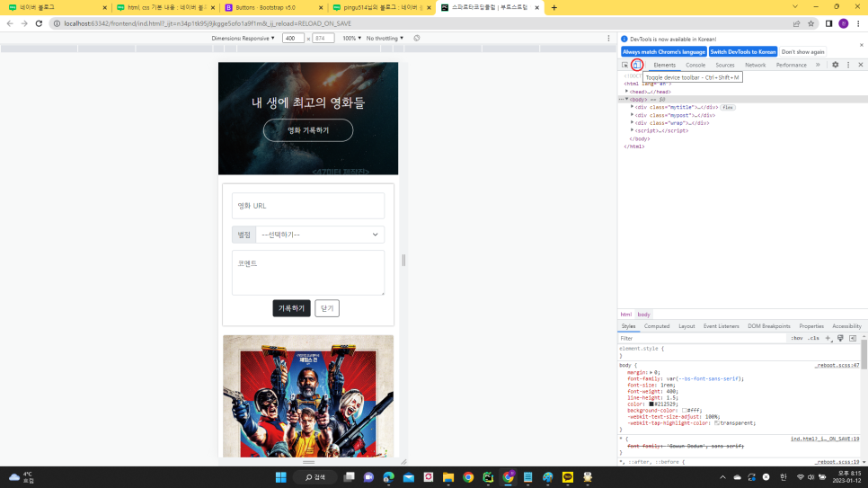Click Don't show again button

pos(802,51)
